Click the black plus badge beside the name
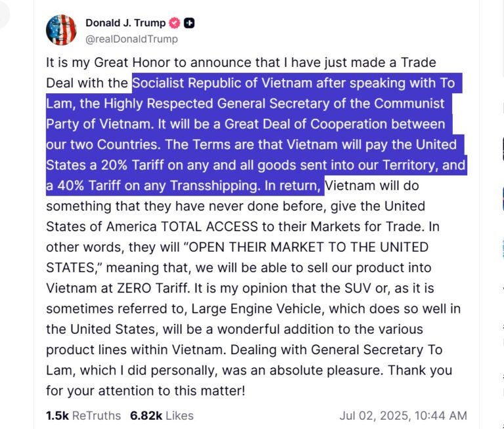Image resolution: width=504 pixels, height=429 pixels. point(189,23)
